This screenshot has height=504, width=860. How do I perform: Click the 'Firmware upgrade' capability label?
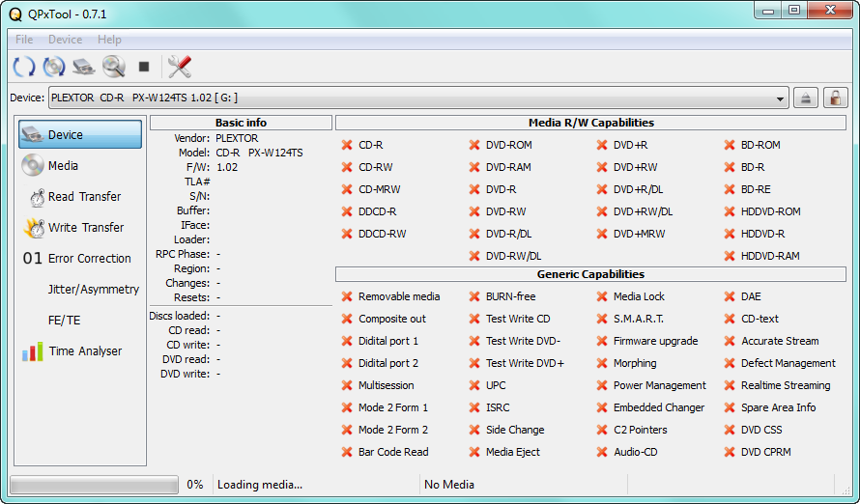coord(655,341)
